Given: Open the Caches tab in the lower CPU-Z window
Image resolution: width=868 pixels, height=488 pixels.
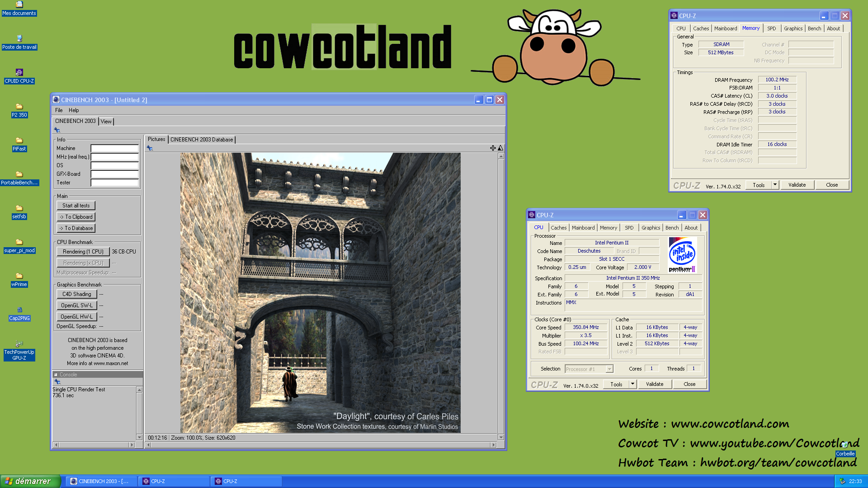Looking at the screenshot, I should [559, 228].
